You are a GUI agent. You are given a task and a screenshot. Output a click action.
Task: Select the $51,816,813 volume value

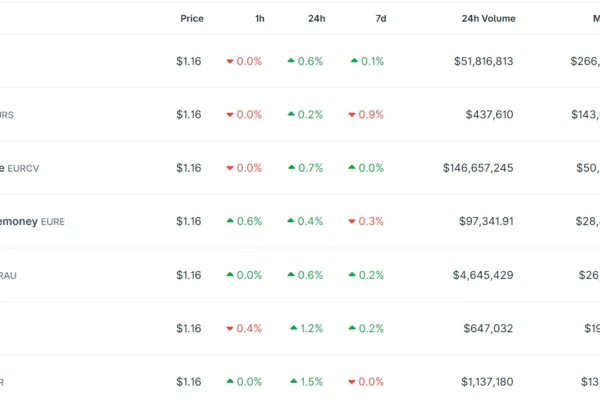483,61
